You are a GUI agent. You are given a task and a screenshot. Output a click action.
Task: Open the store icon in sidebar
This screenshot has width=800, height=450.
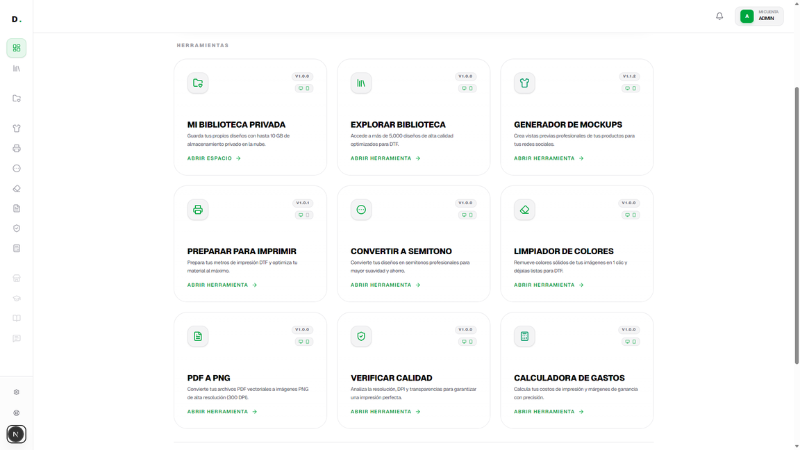[x=16, y=278]
